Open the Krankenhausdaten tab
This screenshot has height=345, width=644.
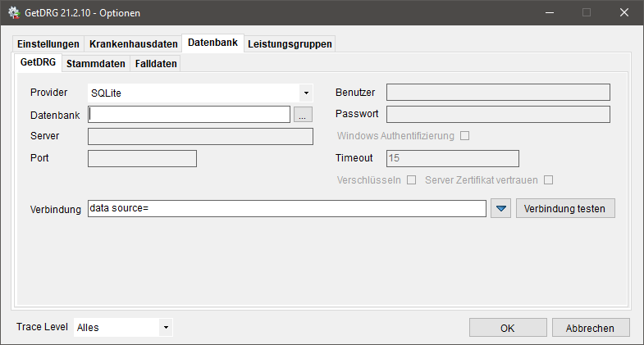[x=134, y=44]
